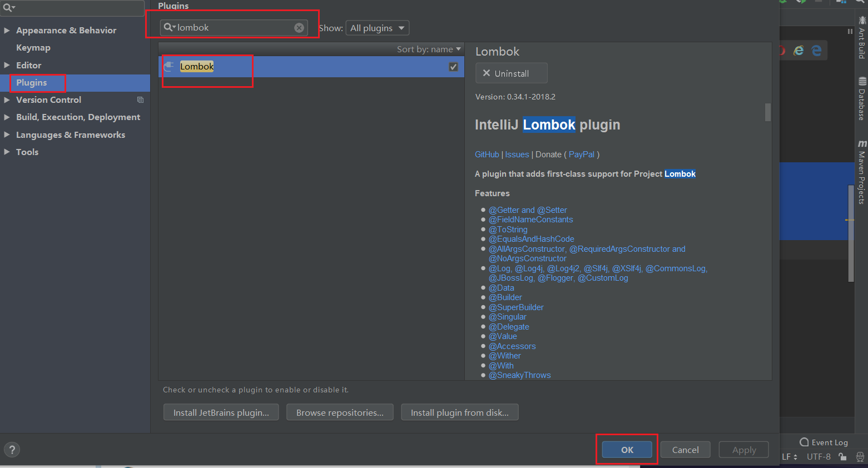Click IDE editor vertical scrollbar thumb
The height and width of the screenshot is (468, 868).
point(851,233)
